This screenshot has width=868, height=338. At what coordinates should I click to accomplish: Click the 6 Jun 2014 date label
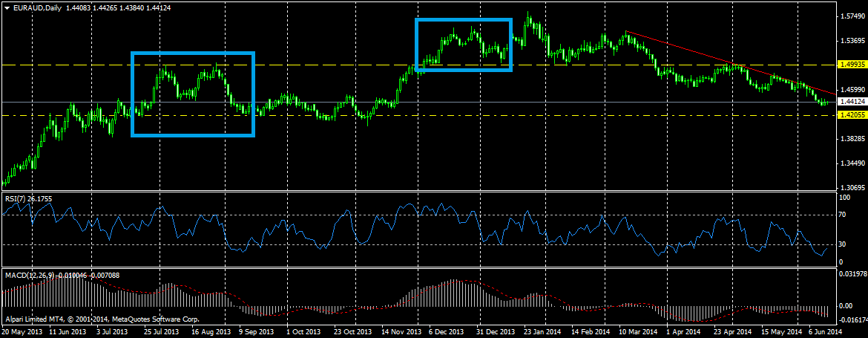825,332
